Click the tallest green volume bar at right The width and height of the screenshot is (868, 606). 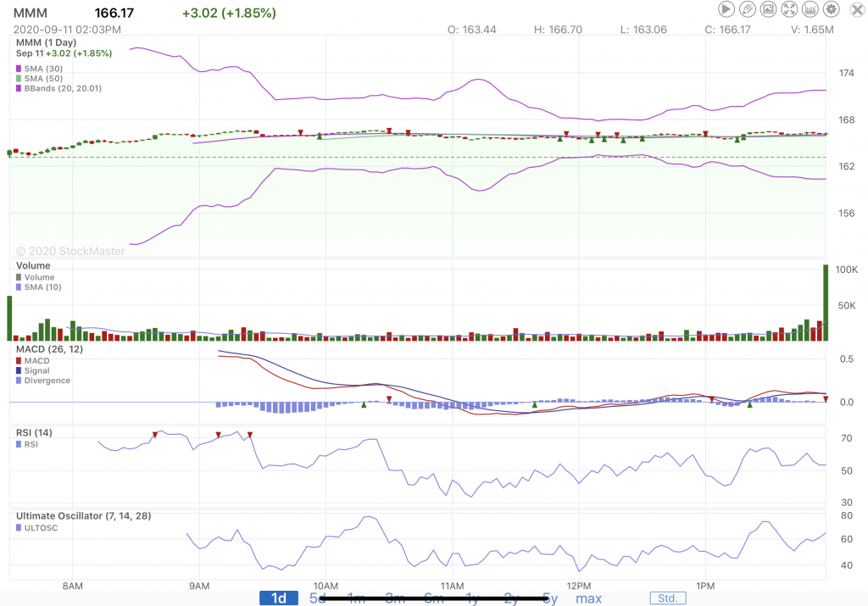coord(825,303)
